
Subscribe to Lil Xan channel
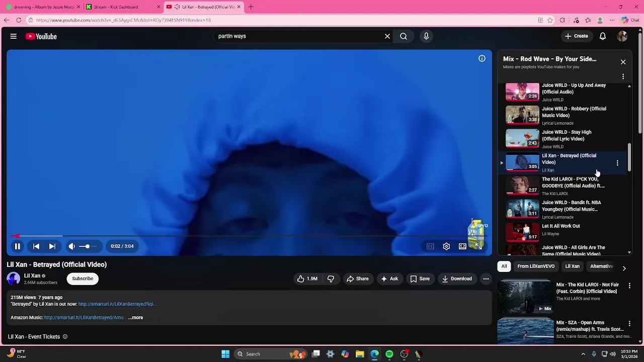[83, 279]
